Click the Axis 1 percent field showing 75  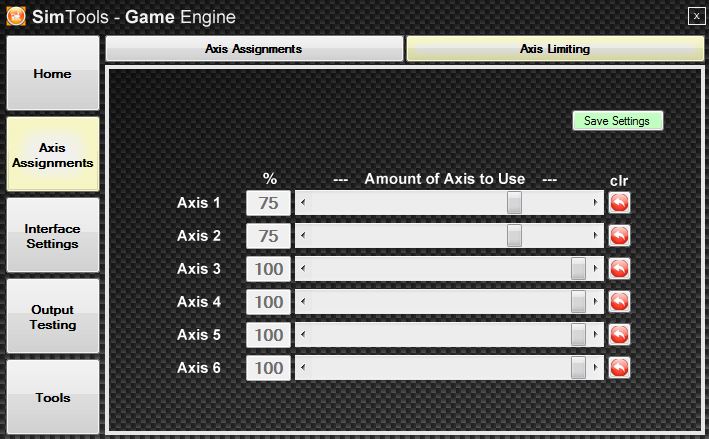pos(269,203)
